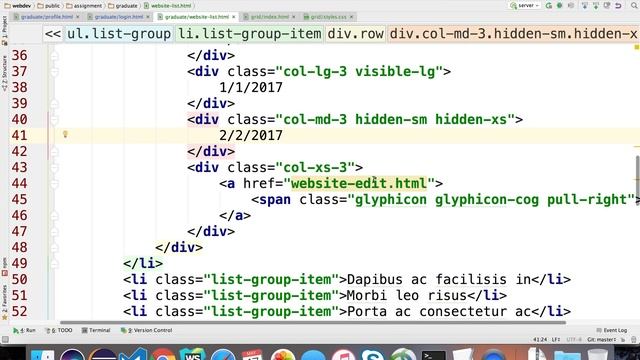Select the div.row breadcrumb
The width and height of the screenshot is (640, 360).
tap(356, 34)
